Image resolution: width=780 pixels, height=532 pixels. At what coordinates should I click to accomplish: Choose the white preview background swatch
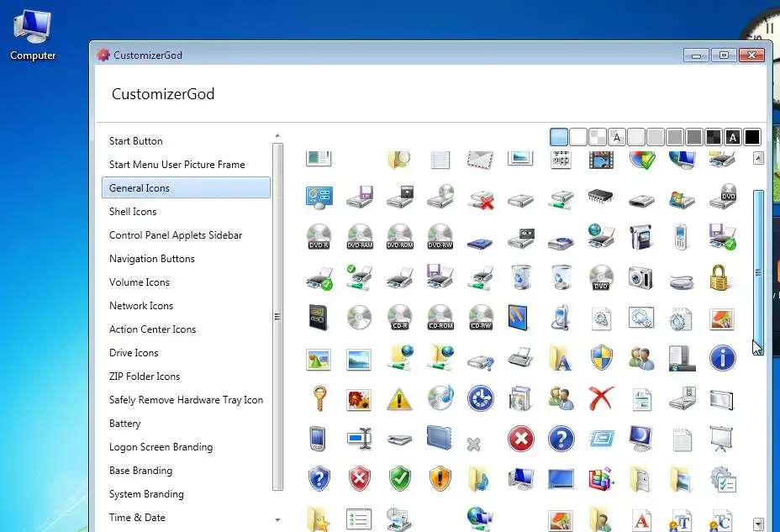tap(578, 137)
